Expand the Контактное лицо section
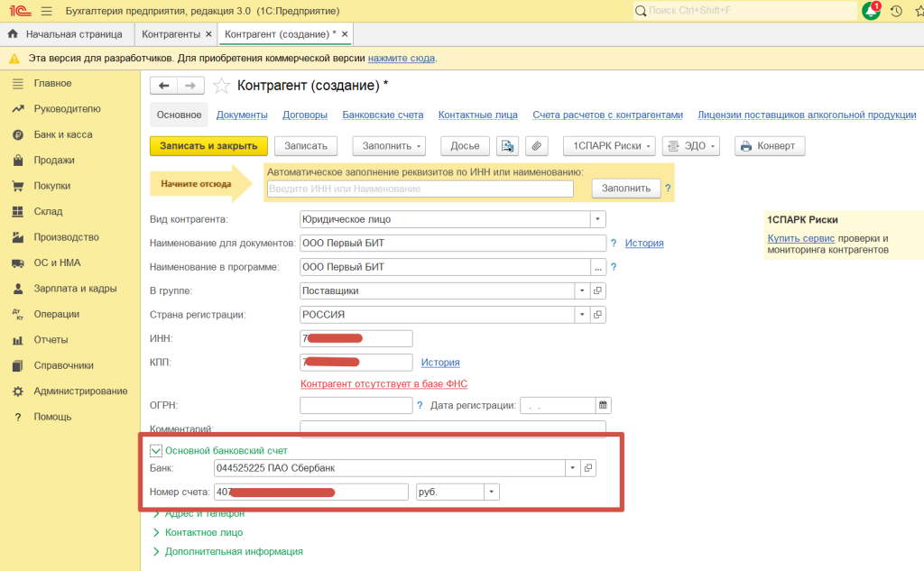Screen dimensions: 924x571 156,532
